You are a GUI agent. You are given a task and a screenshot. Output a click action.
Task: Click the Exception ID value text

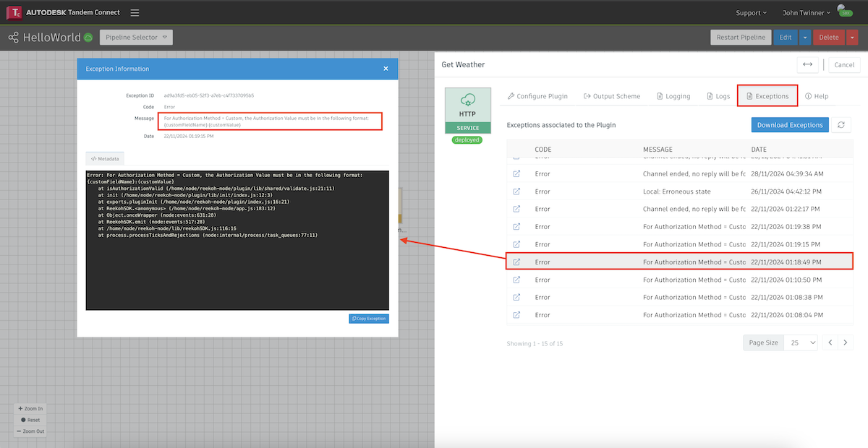(209, 95)
